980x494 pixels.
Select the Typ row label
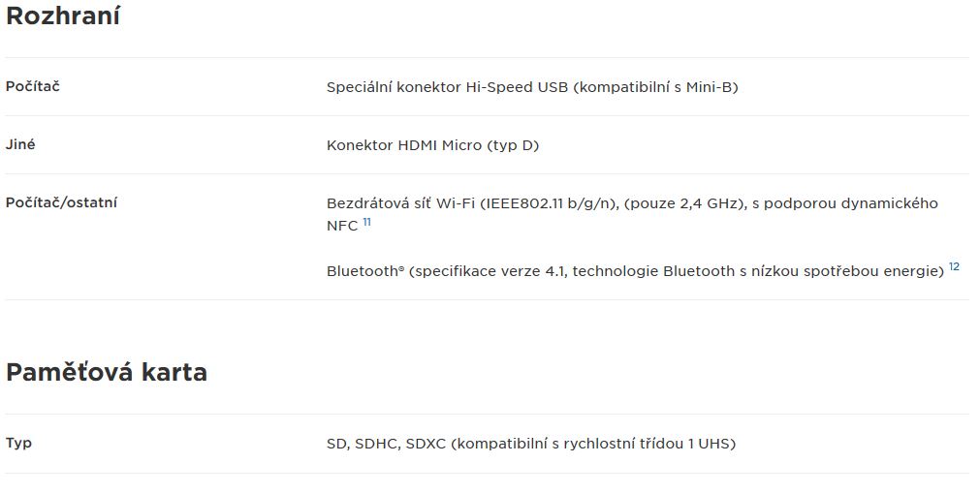(18, 443)
